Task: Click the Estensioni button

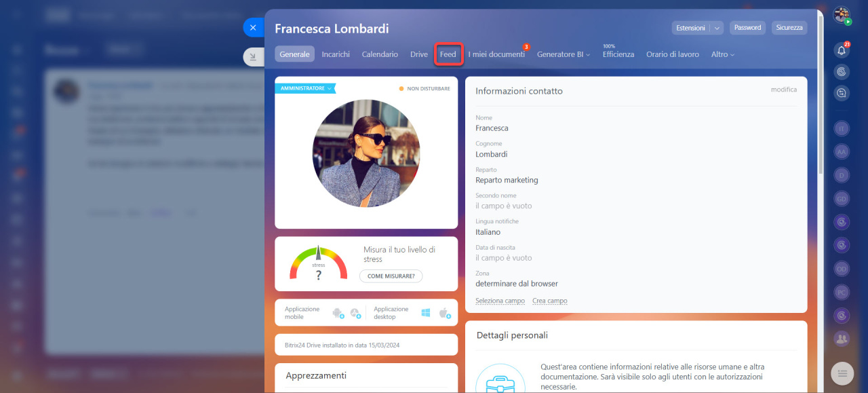Action: tap(690, 28)
